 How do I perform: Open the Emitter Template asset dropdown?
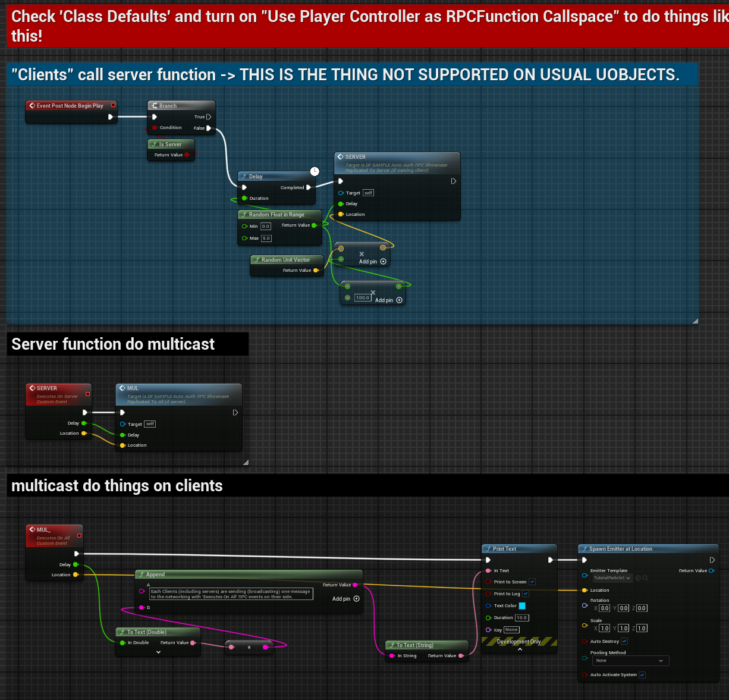tap(612, 578)
